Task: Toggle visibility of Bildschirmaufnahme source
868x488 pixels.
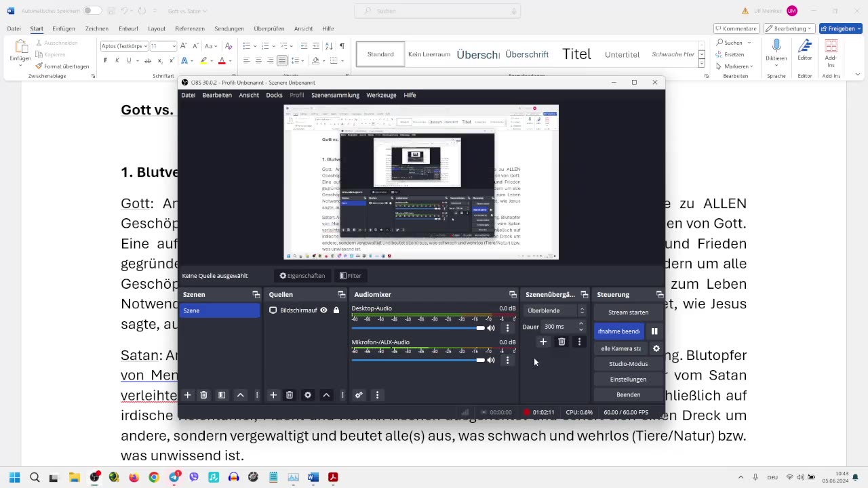Action: [323, 310]
